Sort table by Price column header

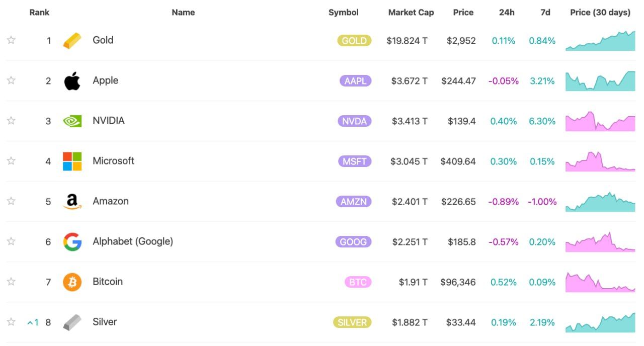[x=463, y=13]
